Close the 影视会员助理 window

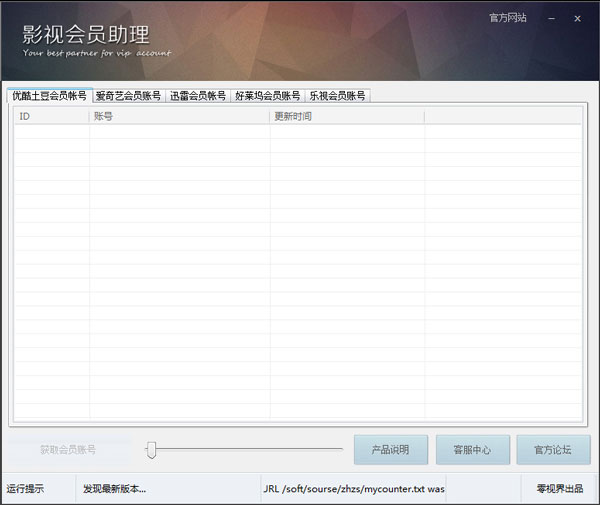coord(577,18)
